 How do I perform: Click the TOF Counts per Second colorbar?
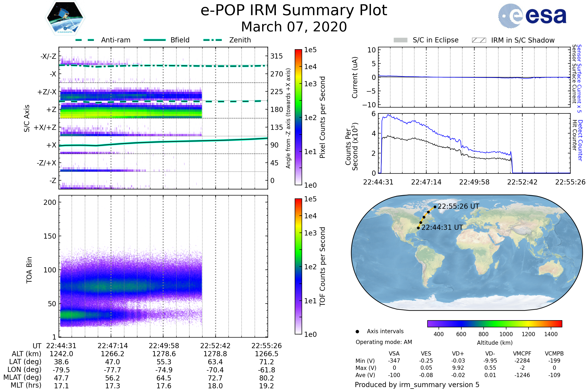[298, 266]
